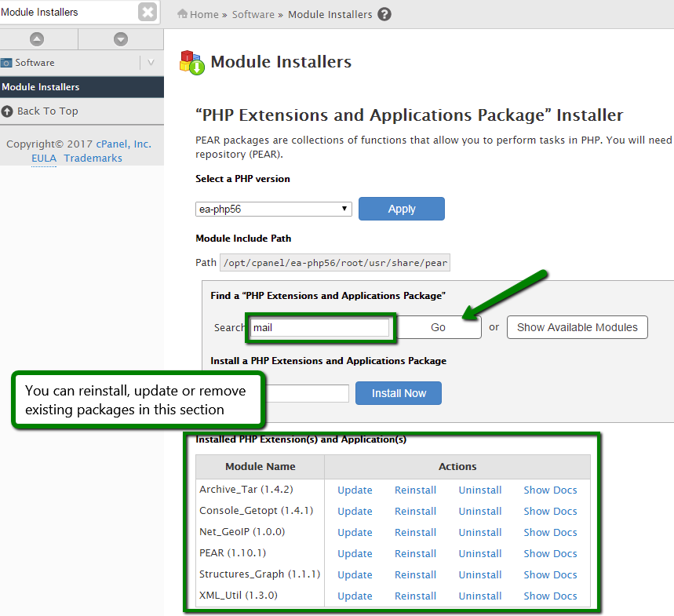Screen dimensions: 674x616
Task: Reinstall PEAR module
Action: coord(415,554)
